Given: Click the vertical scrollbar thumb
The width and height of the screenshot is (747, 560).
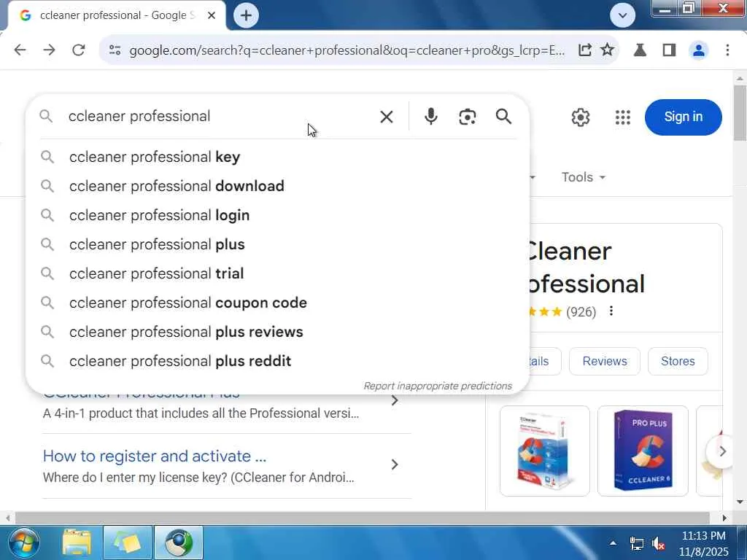Looking at the screenshot, I should click(x=740, y=113).
